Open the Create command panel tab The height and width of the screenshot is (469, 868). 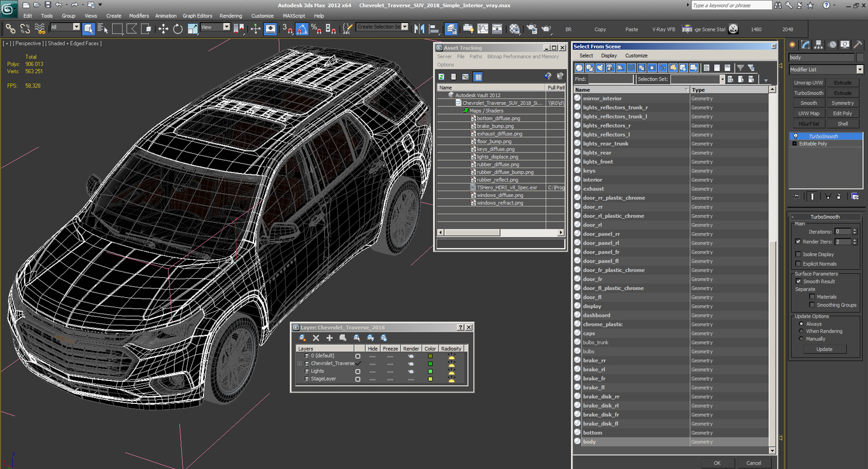[x=792, y=45]
